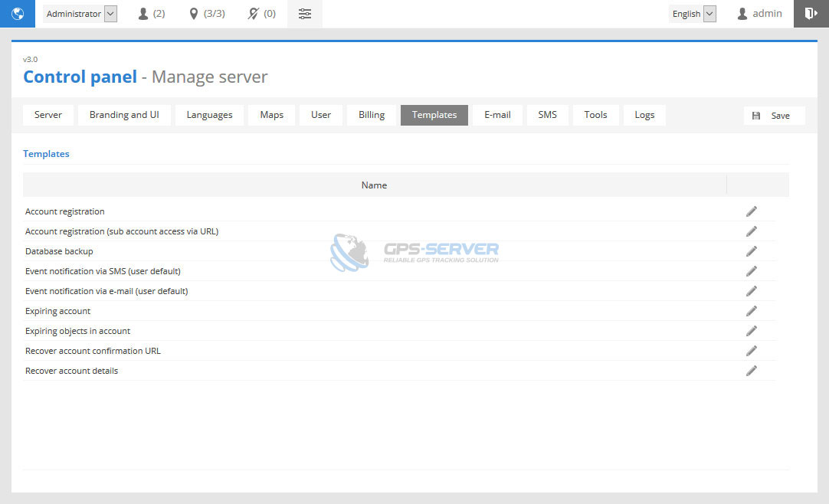Screen dimensions: 829x504
Task: Click the server settings sliders icon
Action: click(x=305, y=14)
